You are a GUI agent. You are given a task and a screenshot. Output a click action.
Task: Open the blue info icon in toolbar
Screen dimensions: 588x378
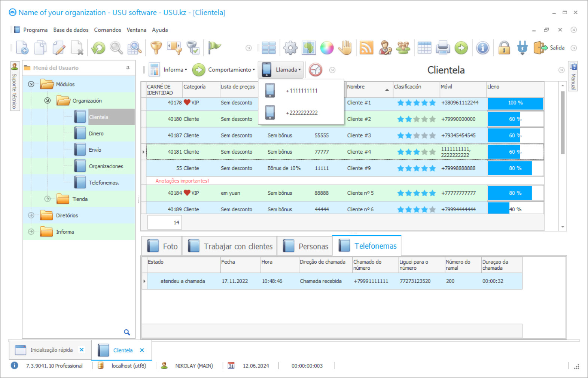click(x=482, y=48)
